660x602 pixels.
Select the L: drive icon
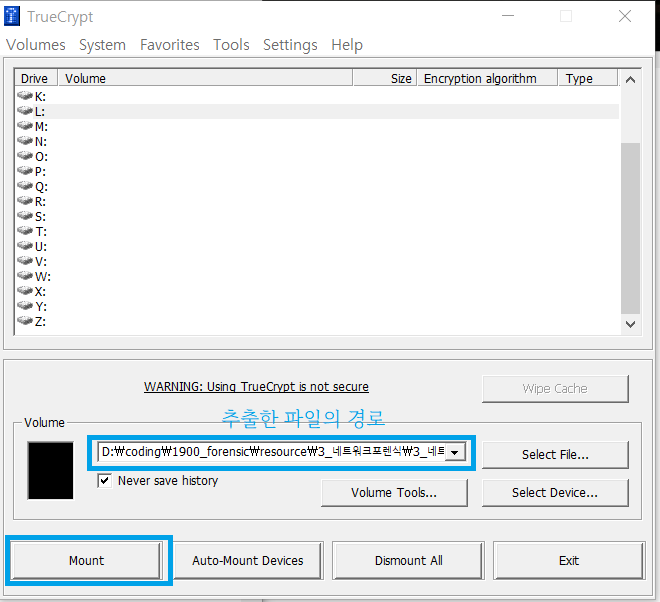pos(25,111)
